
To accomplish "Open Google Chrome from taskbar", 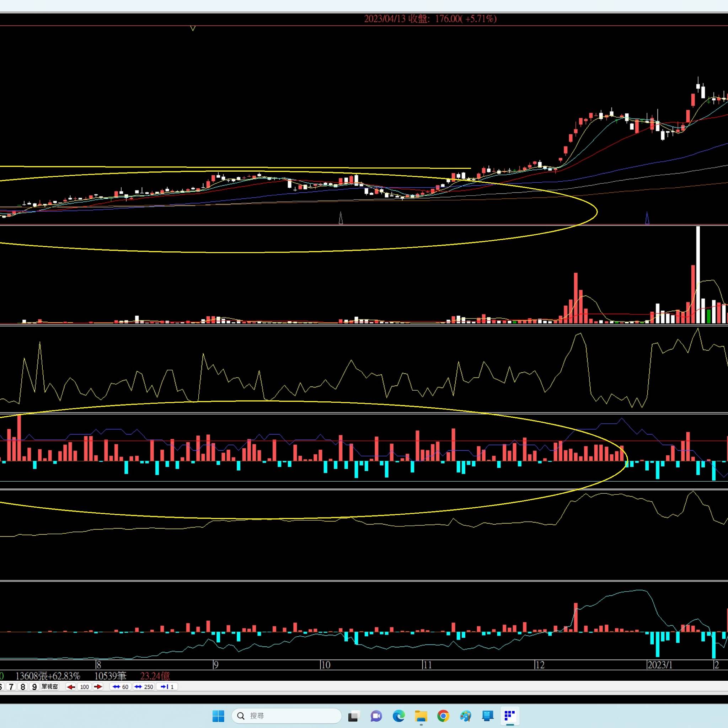I will (443, 716).
